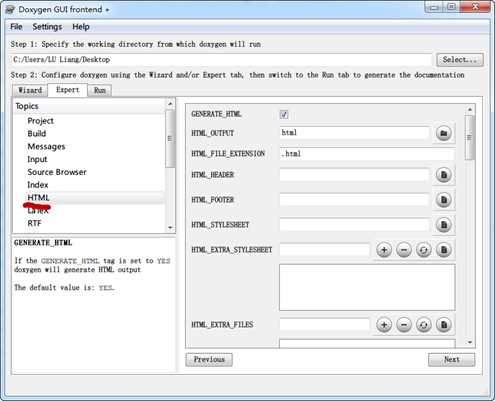Open the Settings menu
The height and width of the screenshot is (401, 495).
pyautogui.click(x=47, y=27)
